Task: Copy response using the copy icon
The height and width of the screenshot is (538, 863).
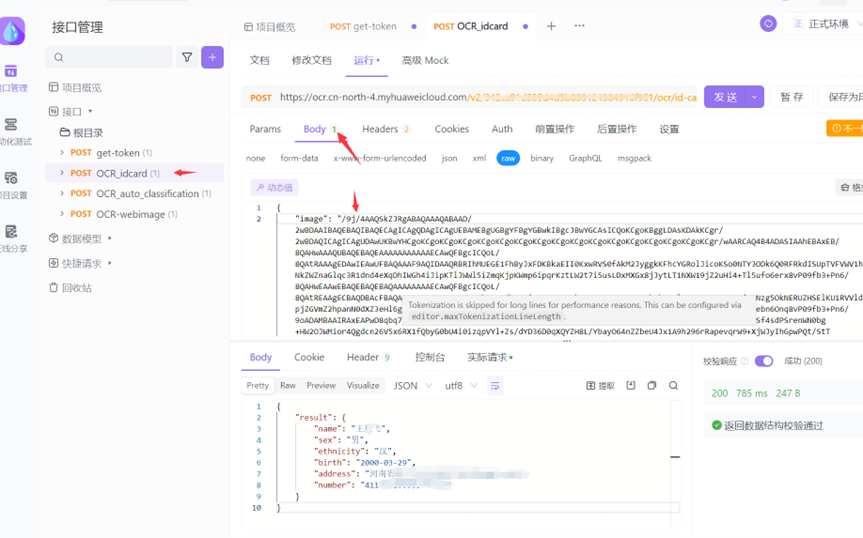Action: click(652, 385)
